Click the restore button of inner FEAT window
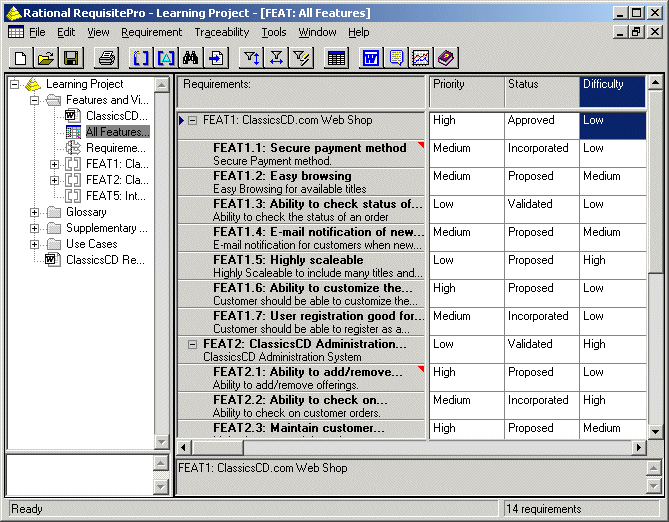 click(636, 32)
